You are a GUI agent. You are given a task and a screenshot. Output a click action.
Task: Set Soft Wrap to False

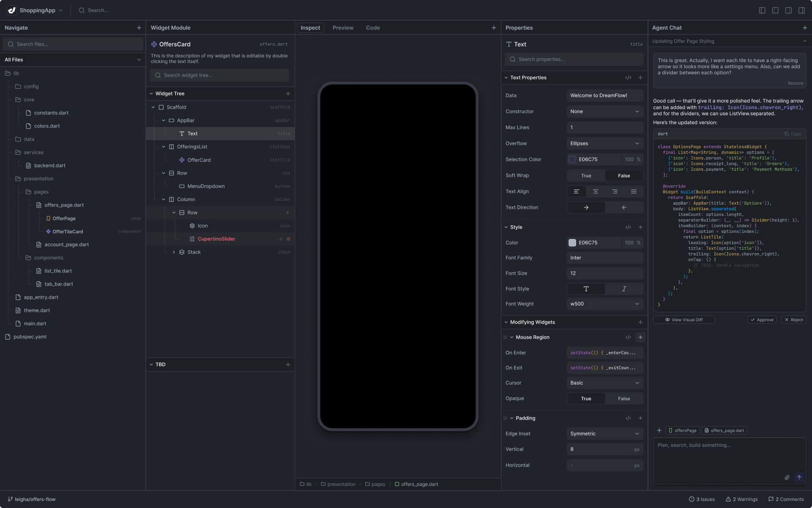pyautogui.click(x=624, y=175)
